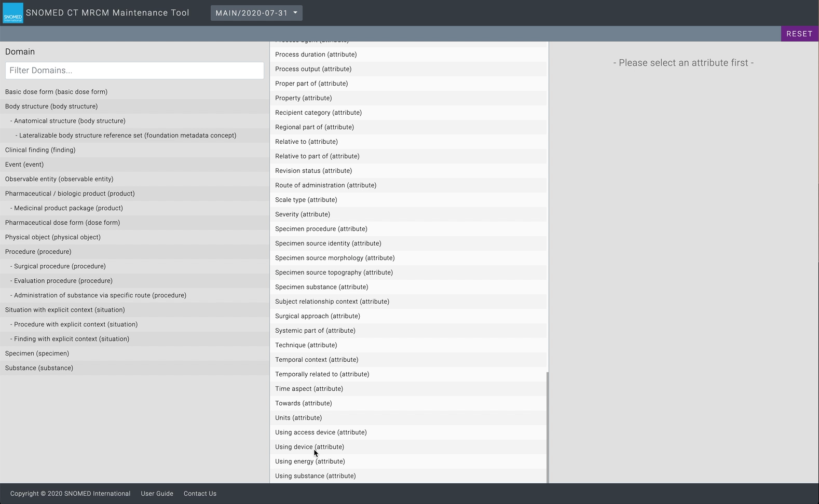Click the attribute list vertical scrollbar
Viewport: 819px width, 504px height.
pyautogui.click(x=548, y=427)
